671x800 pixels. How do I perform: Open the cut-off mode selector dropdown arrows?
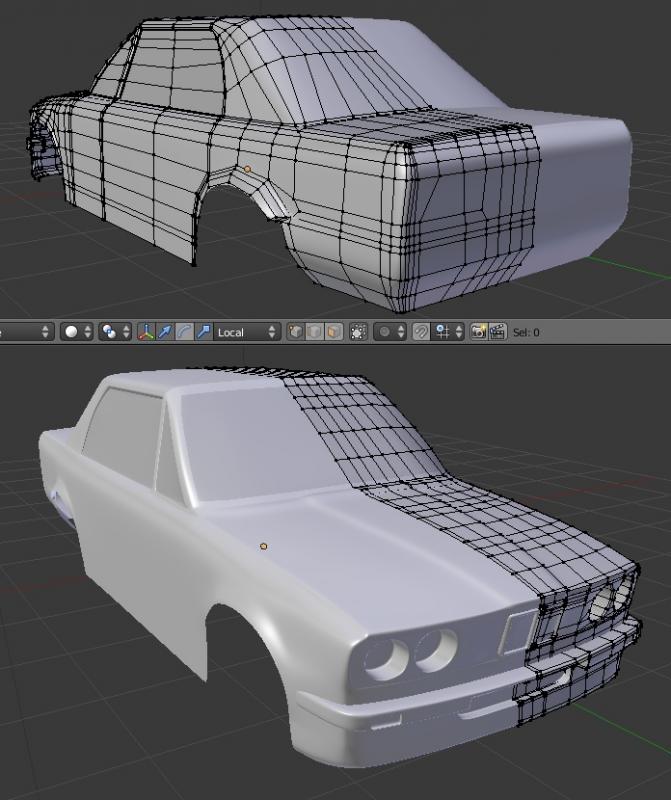tap(45, 332)
